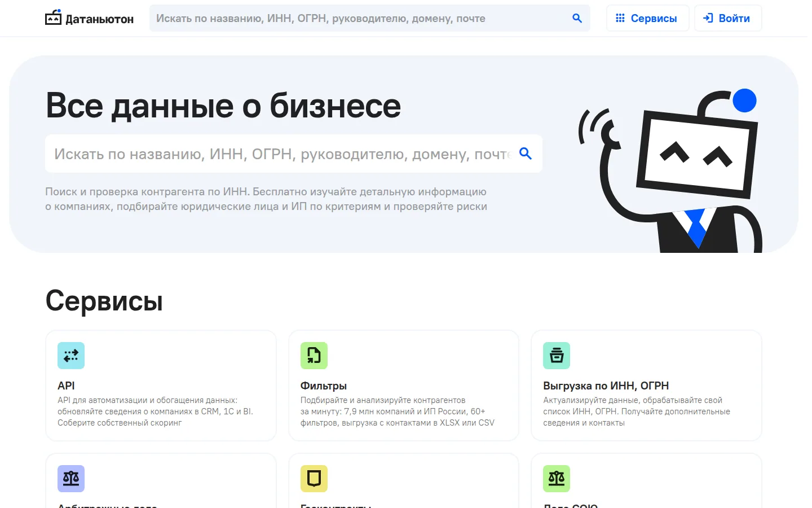Open the Выгрузка по ИНН, ОГРН card title
812x508 pixels.
click(606, 386)
